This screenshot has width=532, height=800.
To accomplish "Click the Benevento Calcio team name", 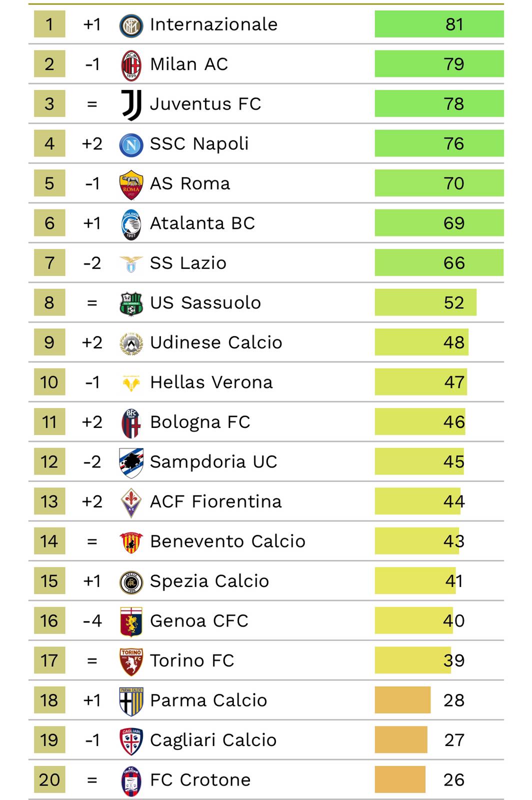I will point(227,541).
